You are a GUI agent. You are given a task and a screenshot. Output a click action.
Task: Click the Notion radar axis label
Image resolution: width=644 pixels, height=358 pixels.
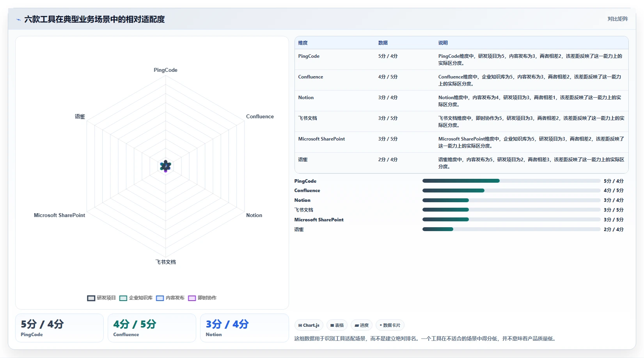click(254, 216)
